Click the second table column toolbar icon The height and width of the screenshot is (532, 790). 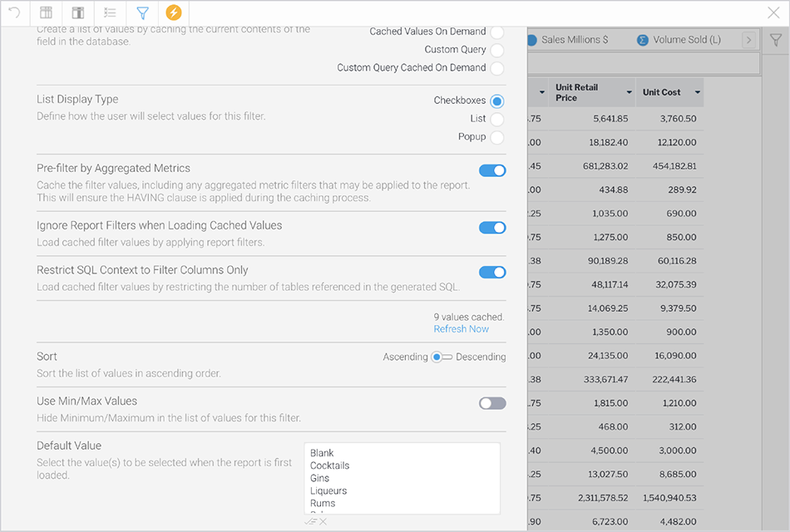(77, 12)
